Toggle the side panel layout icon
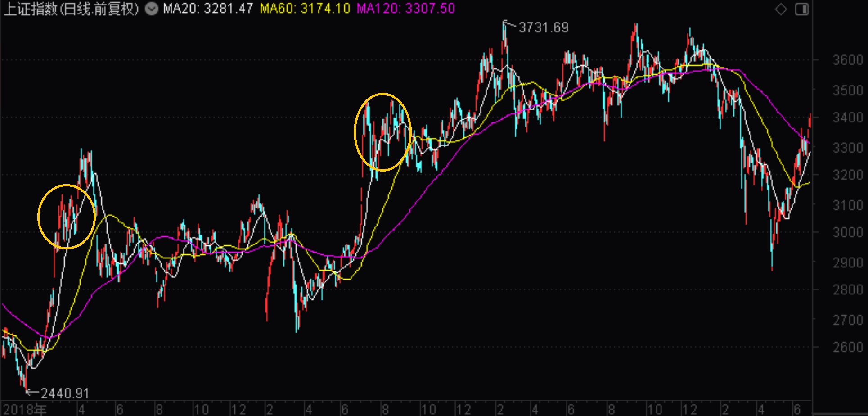The width and height of the screenshot is (868, 416). coord(802,9)
